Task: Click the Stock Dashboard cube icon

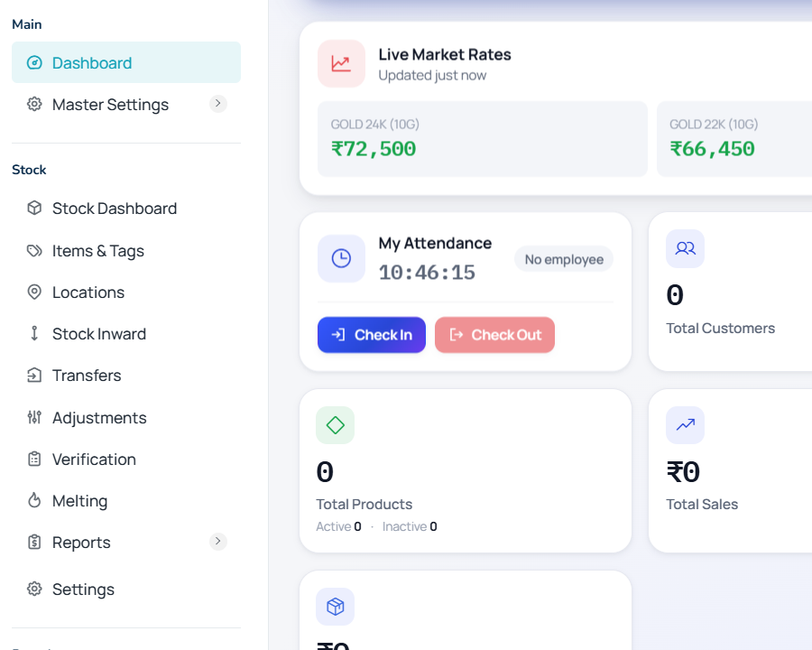Action: click(34, 209)
